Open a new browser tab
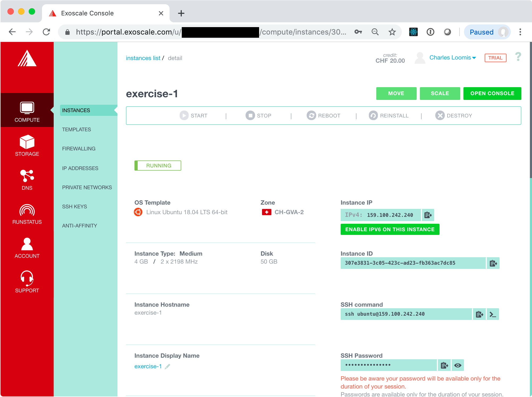 click(181, 13)
